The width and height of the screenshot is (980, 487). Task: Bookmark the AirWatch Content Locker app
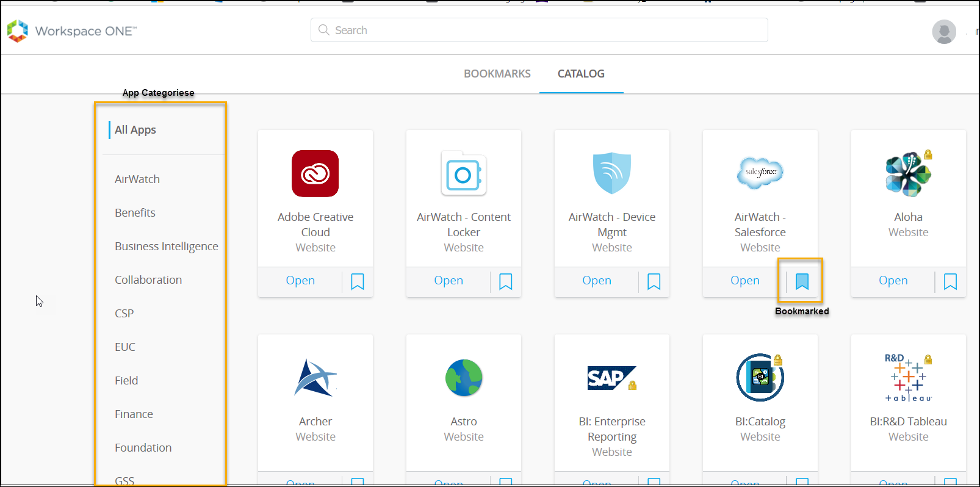506,281
